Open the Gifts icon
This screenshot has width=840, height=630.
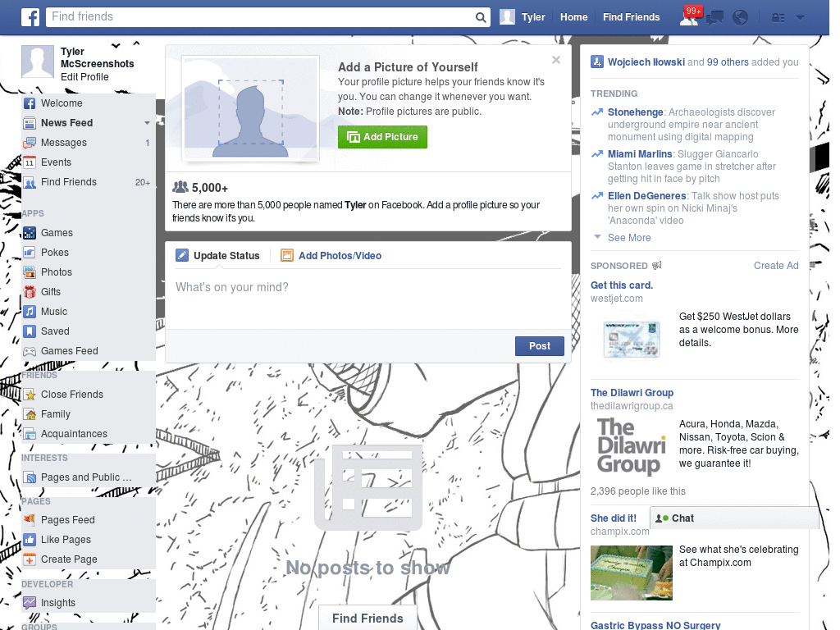[30, 292]
